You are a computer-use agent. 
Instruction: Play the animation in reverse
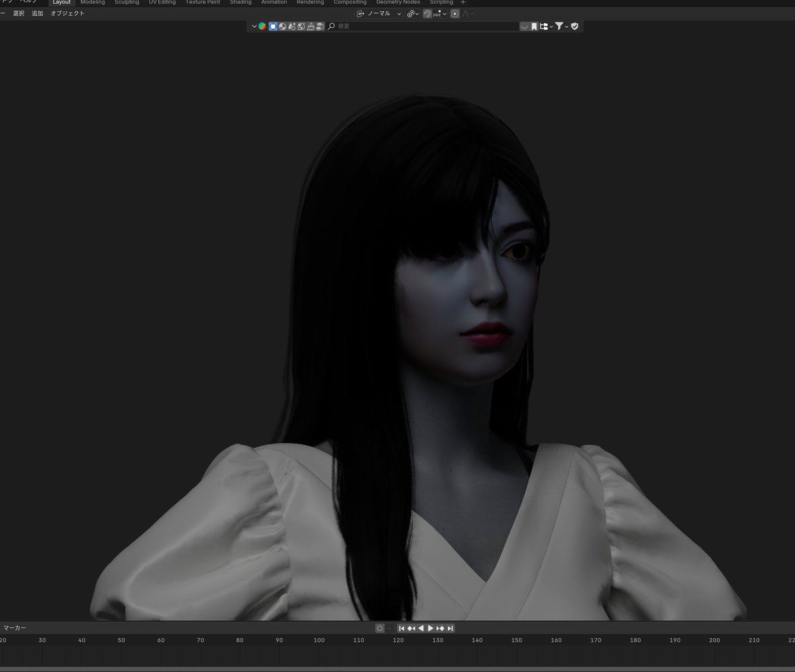point(421,628)
